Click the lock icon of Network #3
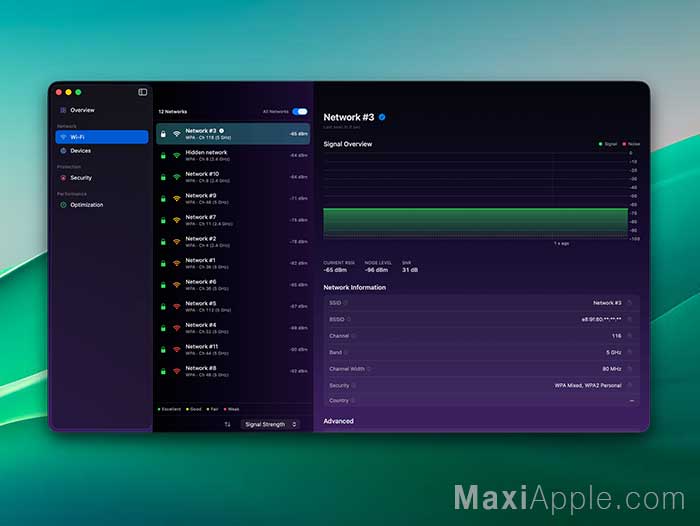The height and width of the screenshot is (526, 700). [x=163, y=134]
